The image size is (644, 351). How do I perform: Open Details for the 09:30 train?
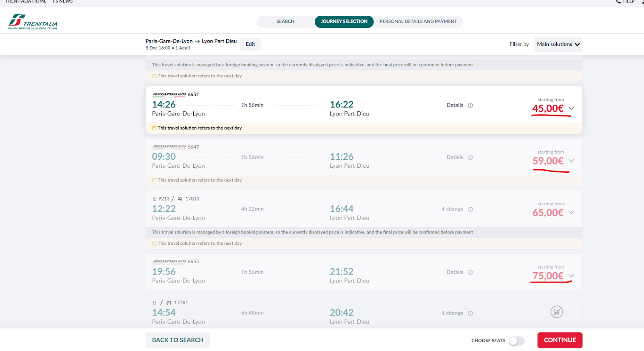pos(455,157)
